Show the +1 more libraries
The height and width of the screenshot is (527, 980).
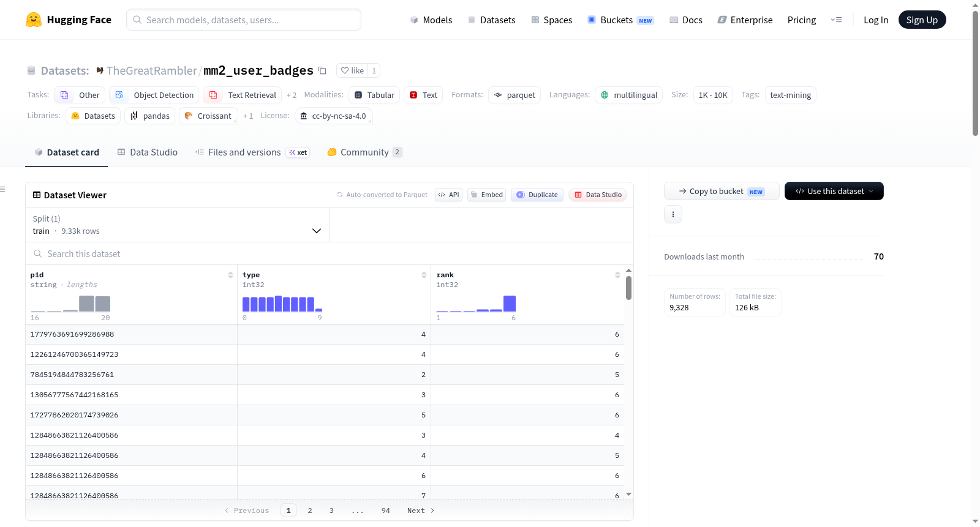[x=247, y=116]
